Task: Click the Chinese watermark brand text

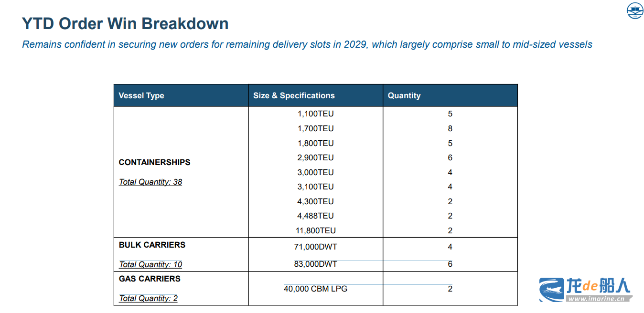Action: [x=598, y=286]
